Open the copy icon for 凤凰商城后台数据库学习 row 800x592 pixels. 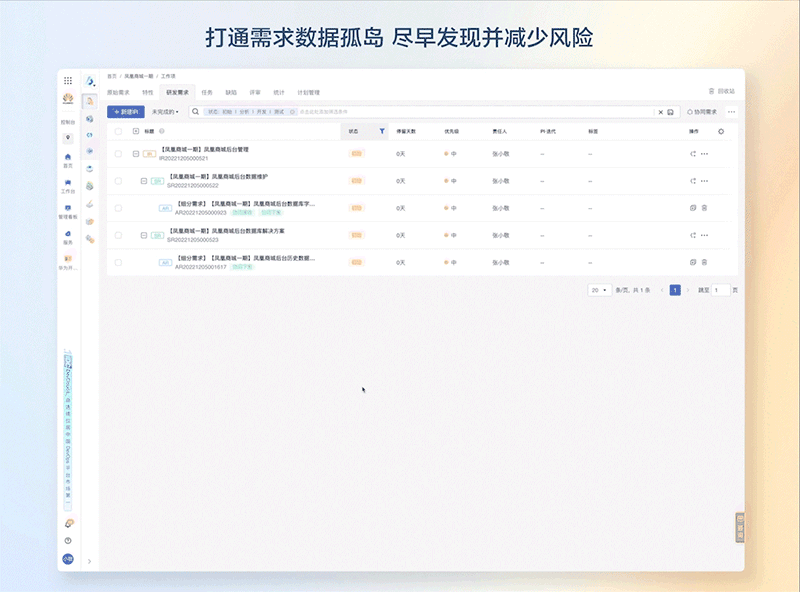click(692, 207)
